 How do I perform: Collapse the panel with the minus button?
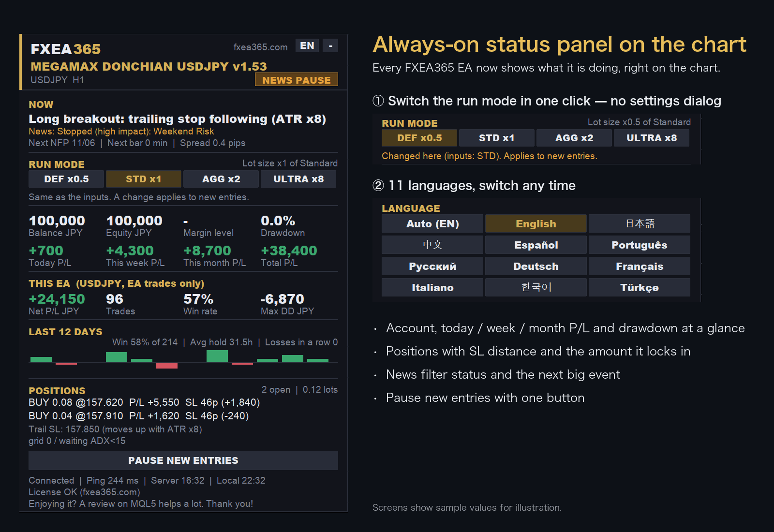(x=330, y=46)
